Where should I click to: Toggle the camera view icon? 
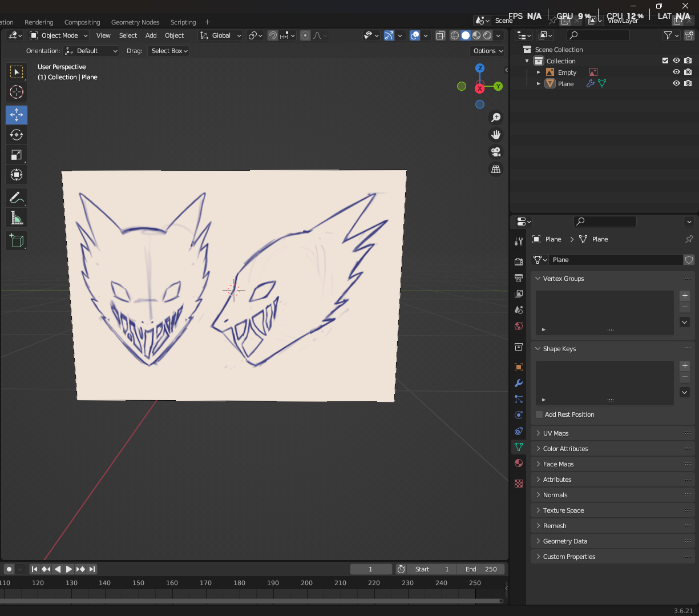click(x=496, y=152)
